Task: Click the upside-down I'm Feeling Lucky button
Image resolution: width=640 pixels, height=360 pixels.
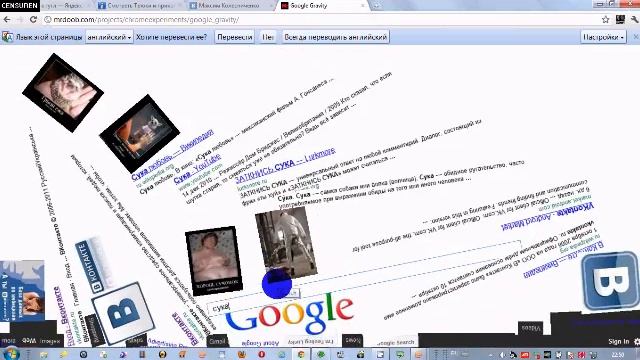Action: 311,341
